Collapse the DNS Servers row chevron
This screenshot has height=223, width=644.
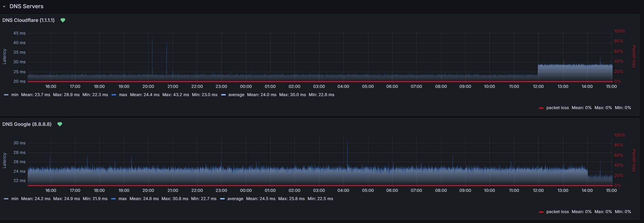pyautogui.click(x=4, y=6)
